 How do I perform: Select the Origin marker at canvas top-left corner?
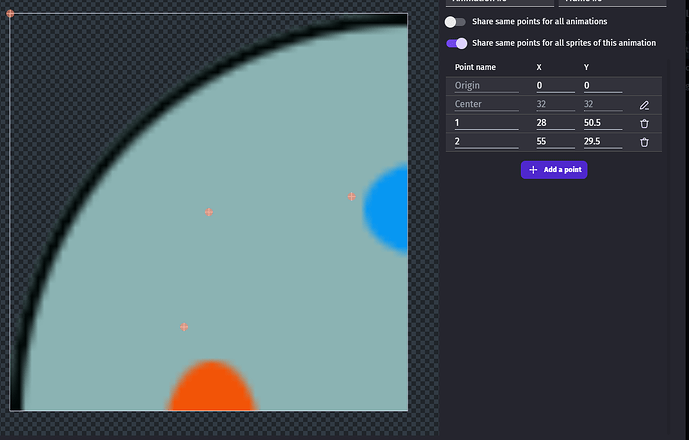[10, 14]
